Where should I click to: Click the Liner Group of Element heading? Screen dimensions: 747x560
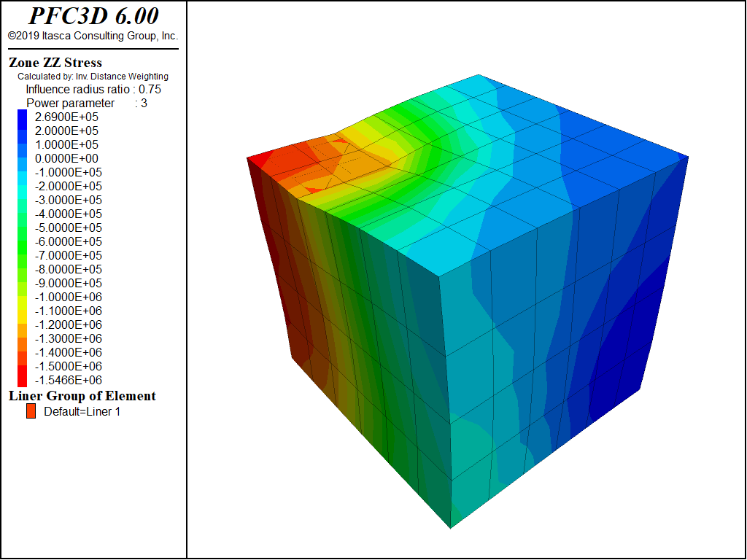(x=82, y=396)
